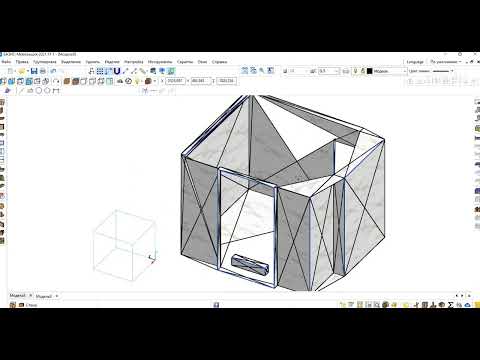Click the X coordinate field
480x360 pixels.
coord(175,81)
